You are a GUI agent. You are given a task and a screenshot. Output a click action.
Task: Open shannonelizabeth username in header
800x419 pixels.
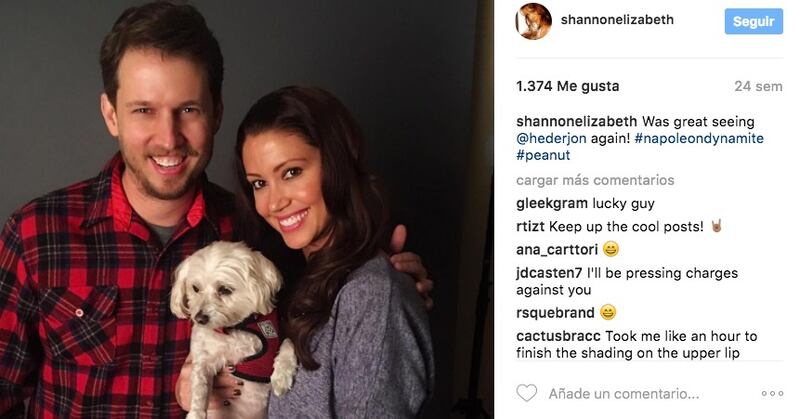click(617, 19)
